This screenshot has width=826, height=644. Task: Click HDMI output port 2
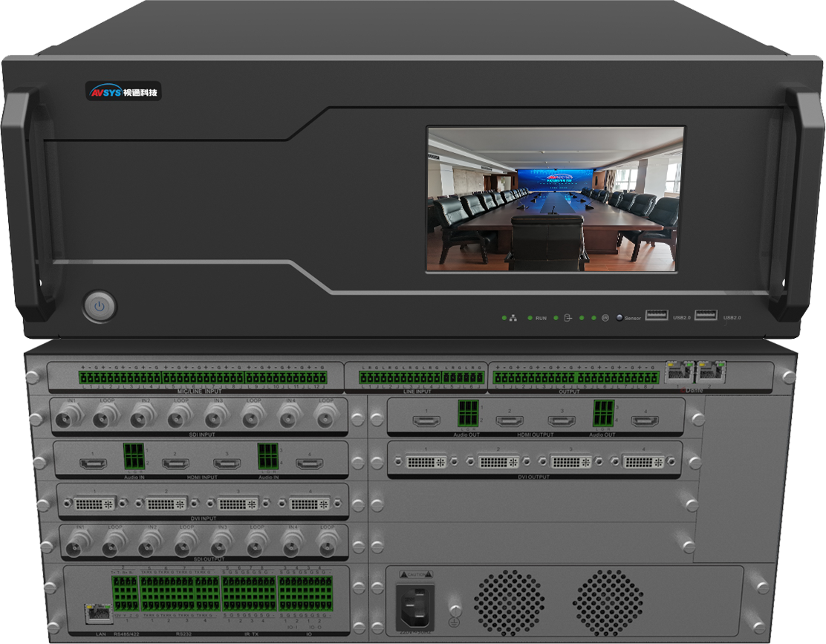coord(509,421)
